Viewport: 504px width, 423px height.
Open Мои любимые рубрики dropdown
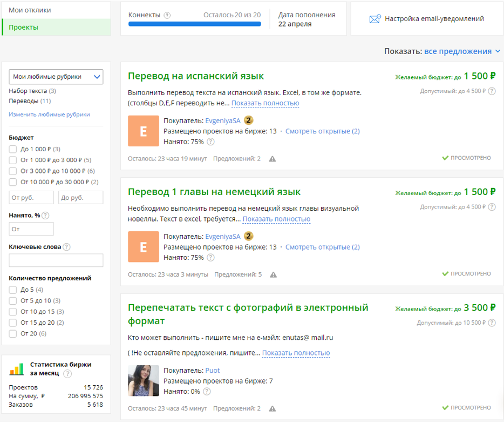pyautogui.click(x=56, y=77)
